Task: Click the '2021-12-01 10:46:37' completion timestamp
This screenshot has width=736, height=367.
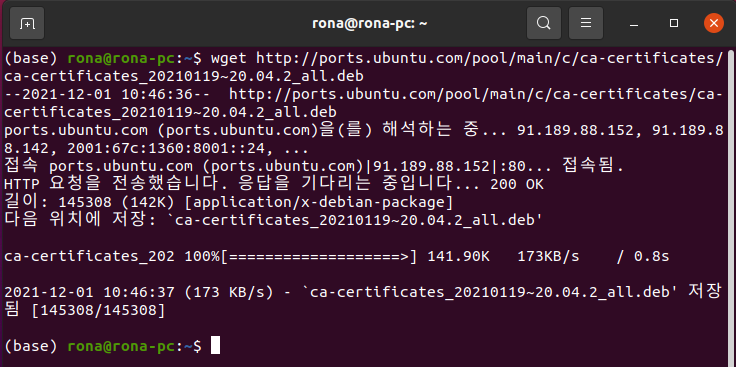Action: point(90,292)
